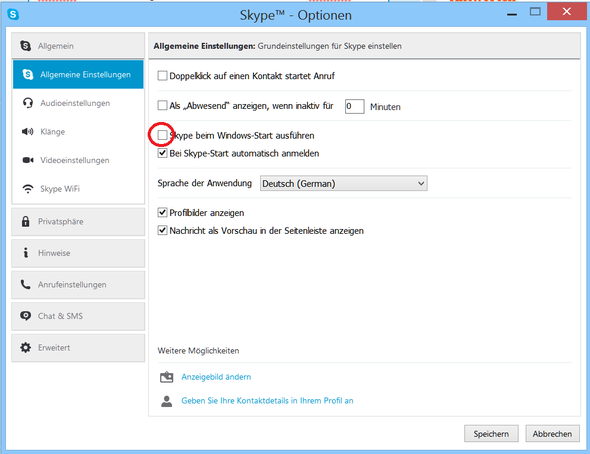Click the Skype logo in title bar
This screenshot has width=590, height=454.
13,15
